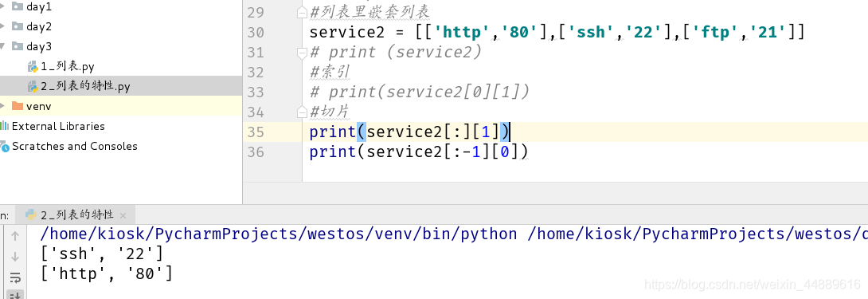868x299 pixels.
Task: Click the Python icon on the run tab
Action: (31, 214)
